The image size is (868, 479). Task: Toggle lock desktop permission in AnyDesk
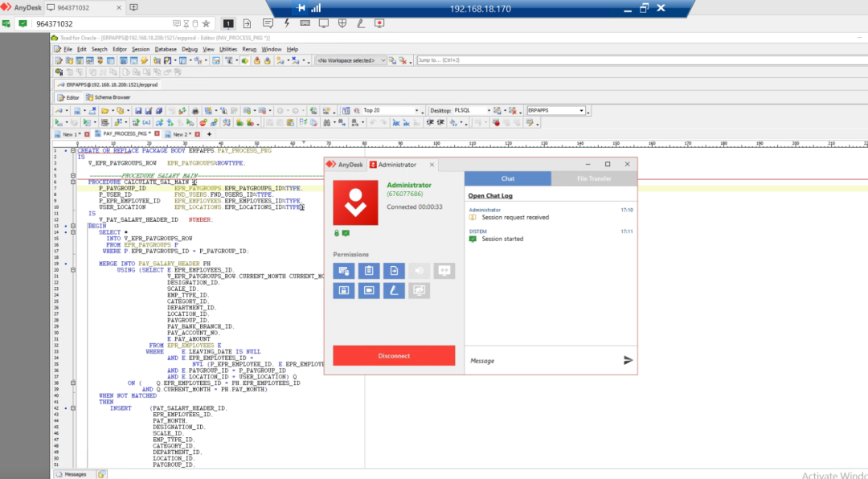[x=344, y=291]
